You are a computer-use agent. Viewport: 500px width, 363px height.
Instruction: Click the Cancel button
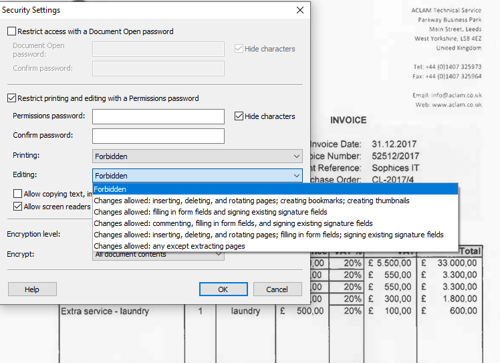tap(277, 289)
